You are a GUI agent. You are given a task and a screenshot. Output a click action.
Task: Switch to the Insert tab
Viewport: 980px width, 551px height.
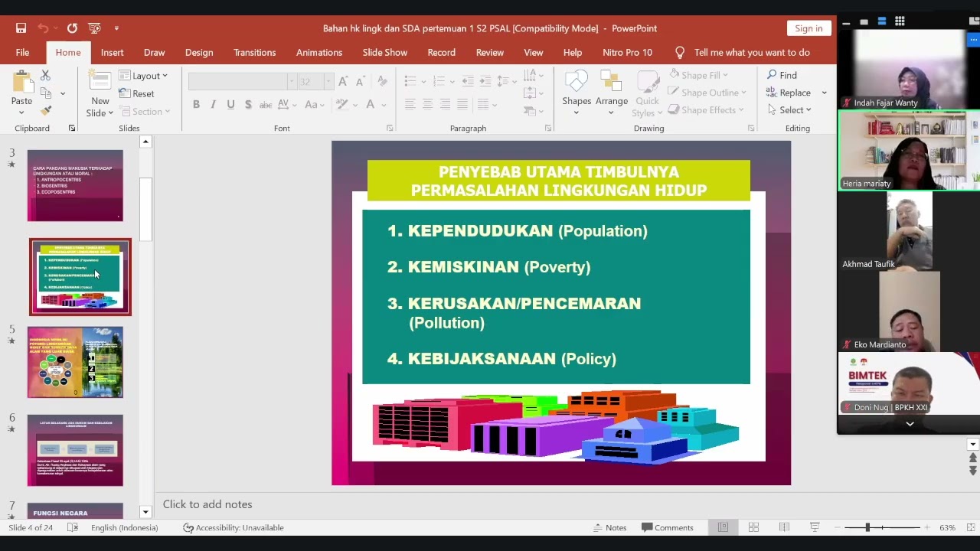click(x=112, y=52)
